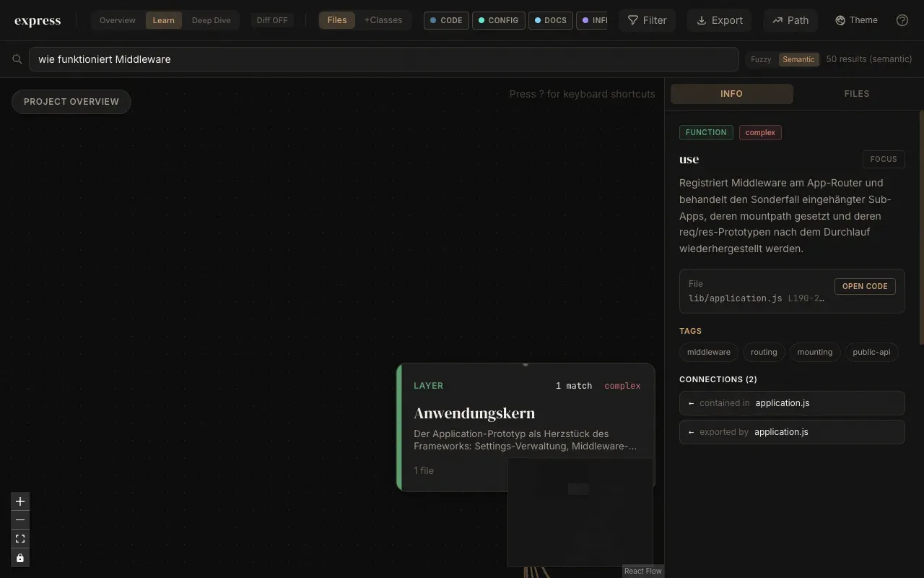Click the FOCUS button for use
This screenshot has height=578, width=924.
(884, 159)
